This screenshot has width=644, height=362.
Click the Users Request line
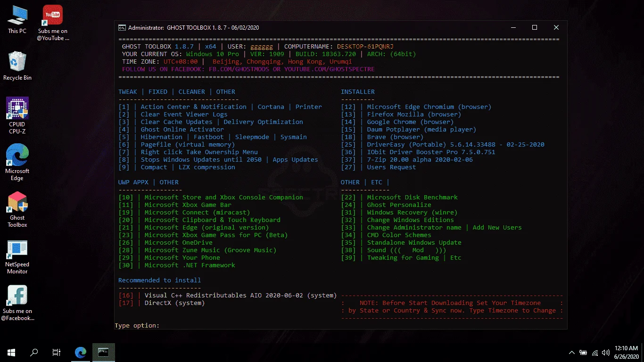[x=379, y=167]
